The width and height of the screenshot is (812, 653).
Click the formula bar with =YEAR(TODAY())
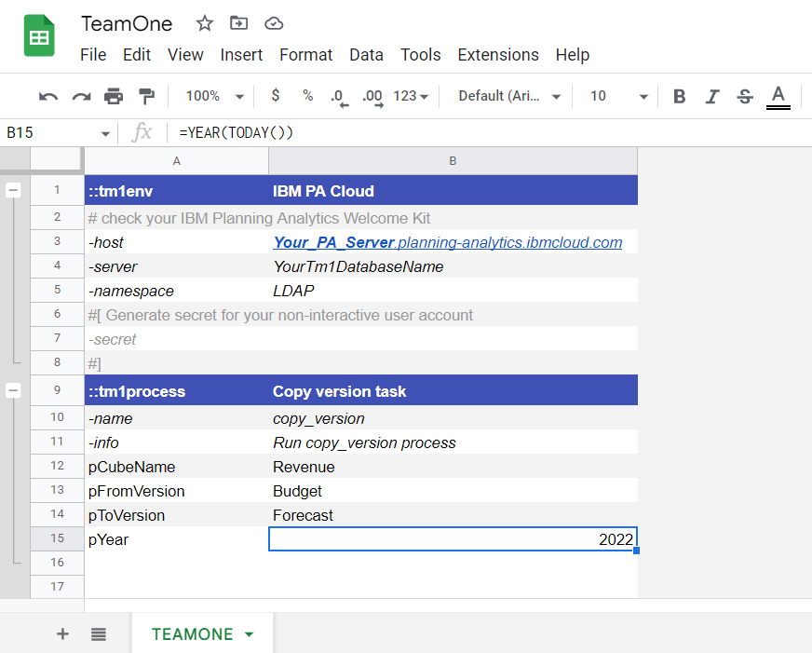tap(490, 133)
